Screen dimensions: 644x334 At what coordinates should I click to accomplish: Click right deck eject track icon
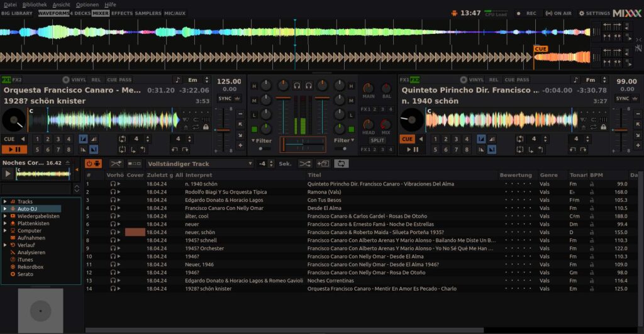tap(584, 127)
